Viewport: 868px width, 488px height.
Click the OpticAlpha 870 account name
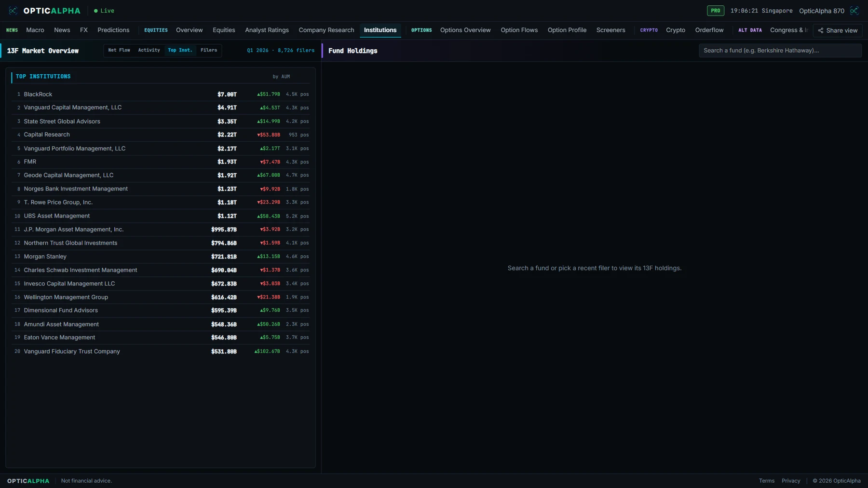point(822,11)
